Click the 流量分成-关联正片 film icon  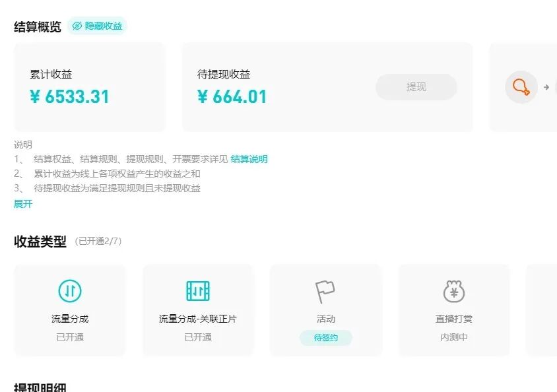(198, 291)
